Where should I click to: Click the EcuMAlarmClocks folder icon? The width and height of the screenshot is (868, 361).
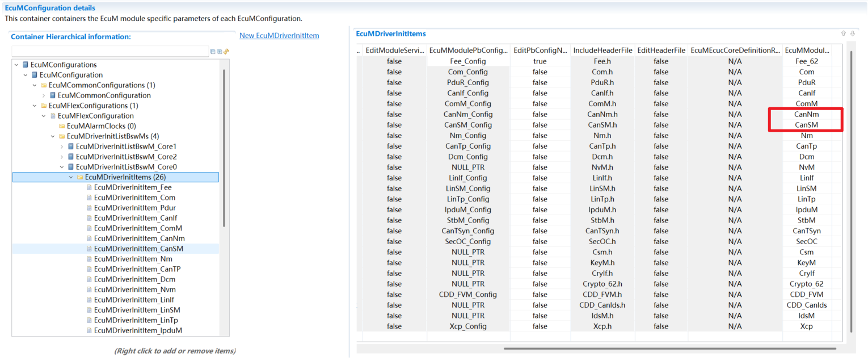tap(62, 126)
